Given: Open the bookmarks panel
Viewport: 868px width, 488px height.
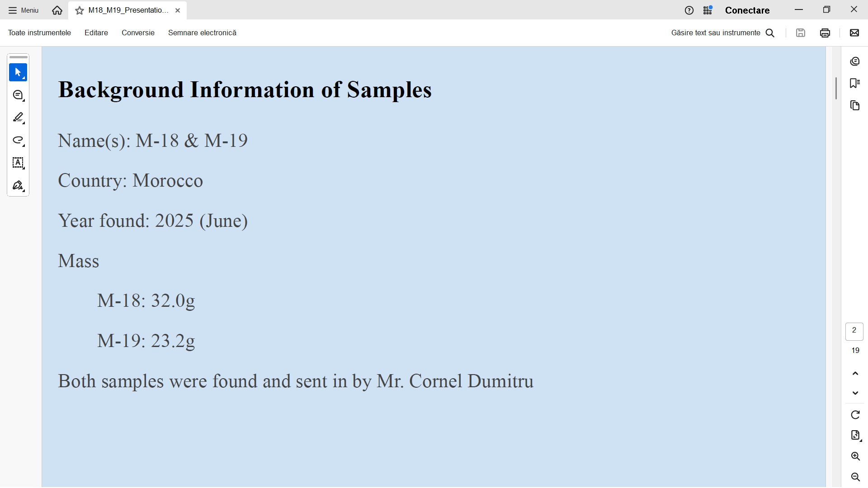Looking at the screenshot, I should 854,83.
